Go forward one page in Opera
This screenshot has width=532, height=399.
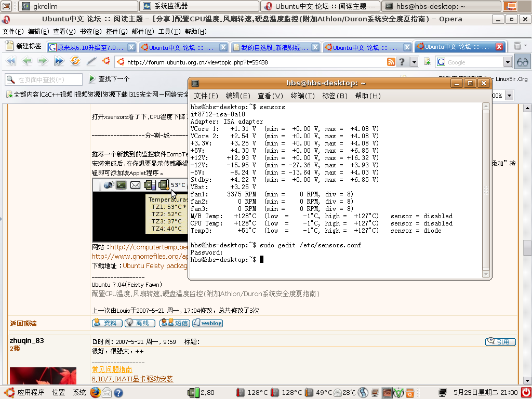[x=43, y=61]
